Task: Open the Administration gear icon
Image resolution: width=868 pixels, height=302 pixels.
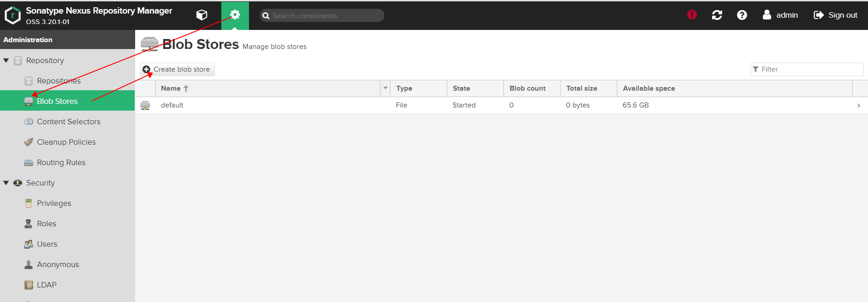Action: click(x=235, y=15)
